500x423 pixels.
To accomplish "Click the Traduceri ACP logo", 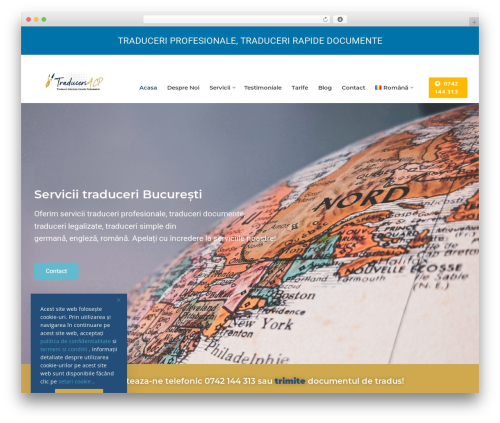I will [74, 82].
